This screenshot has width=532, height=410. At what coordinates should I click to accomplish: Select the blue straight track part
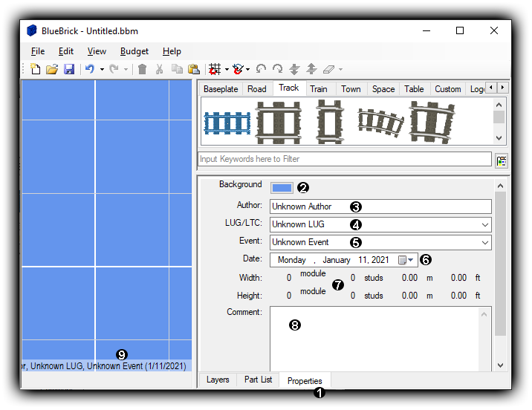pyautogui.click(x=227, y=123)
